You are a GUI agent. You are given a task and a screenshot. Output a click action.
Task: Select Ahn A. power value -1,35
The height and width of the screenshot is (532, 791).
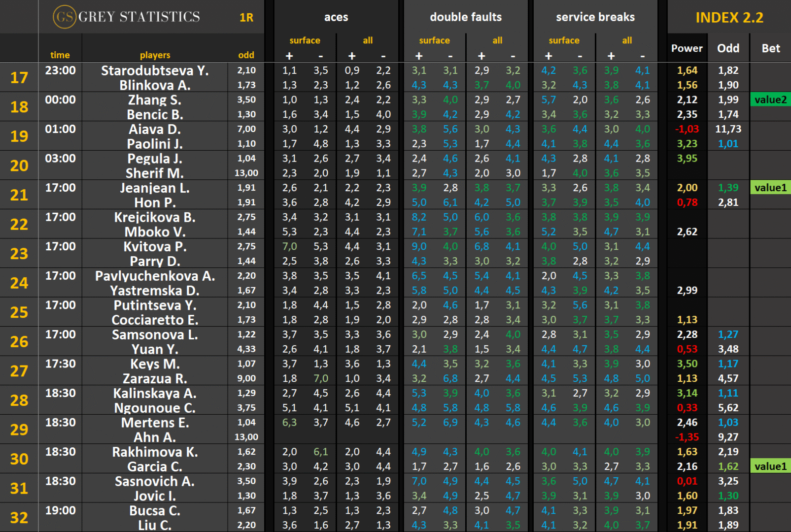coord(687,437)
